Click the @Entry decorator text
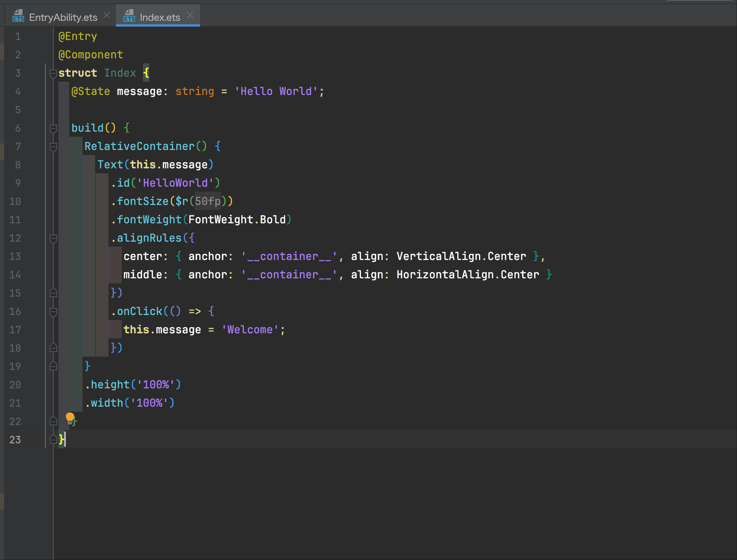This screenshot has height=560, width=737. 78,37
